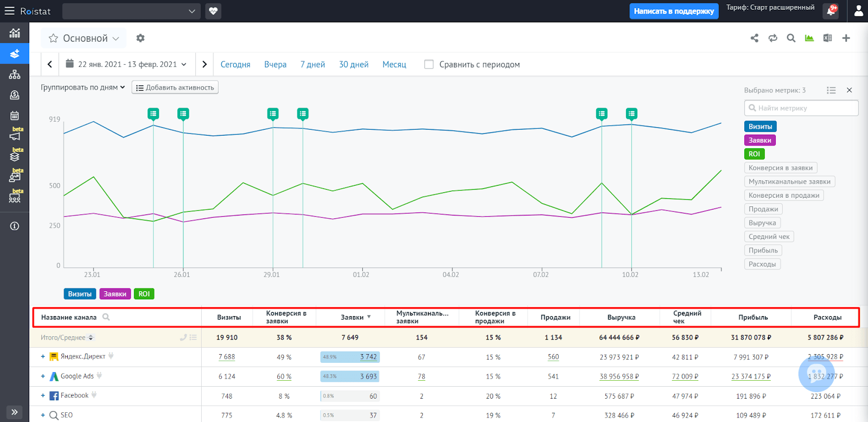
Task: Open Группировать по дням dropdown
Action: coord(83,87)
